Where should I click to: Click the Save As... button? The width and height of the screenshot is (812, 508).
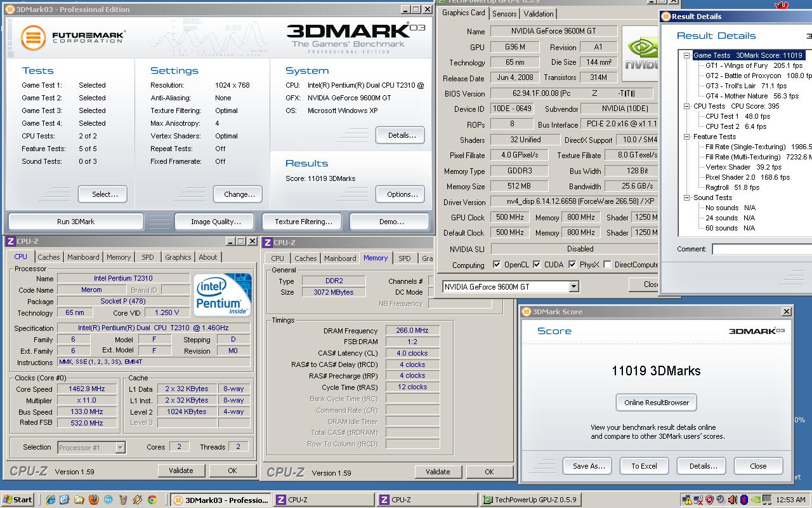[x=587, y=466]
